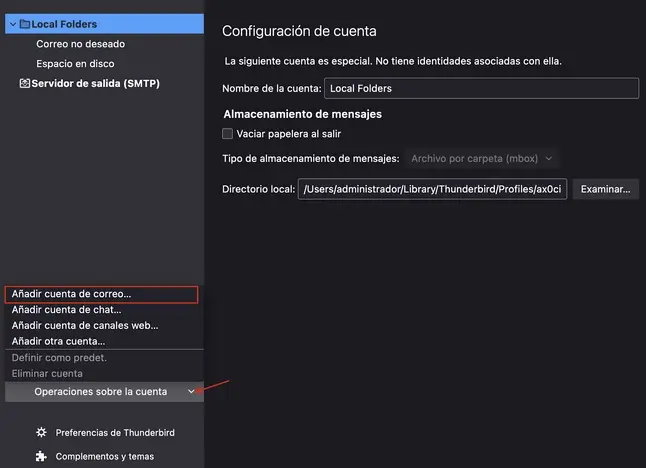Collapse the Local Folders tree chevron
Screen dimensions: 646x468
click(x=13, y=24)
